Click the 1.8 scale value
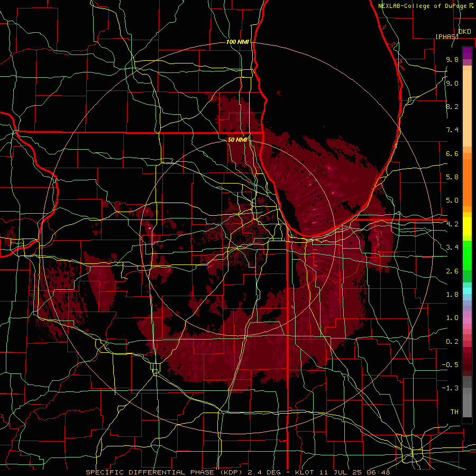The image size is (476, 476). tap(452, 295)
